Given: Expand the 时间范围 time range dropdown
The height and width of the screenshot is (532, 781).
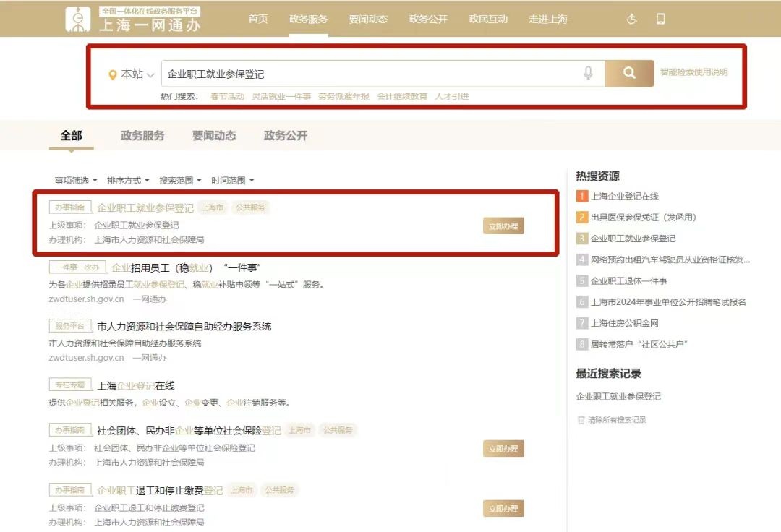Looking at the screenshot, I should click(x=232, y=181).
